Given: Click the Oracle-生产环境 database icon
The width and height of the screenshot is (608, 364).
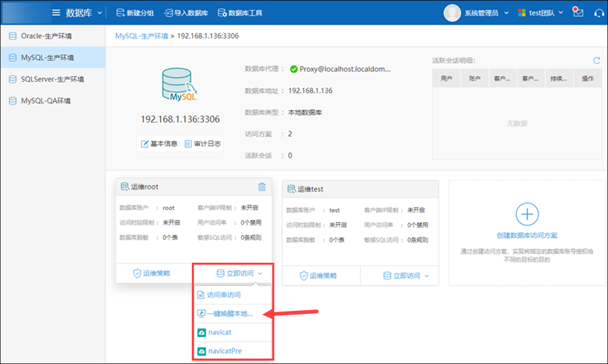Looking at the screenshot, I should coord(13,36).
